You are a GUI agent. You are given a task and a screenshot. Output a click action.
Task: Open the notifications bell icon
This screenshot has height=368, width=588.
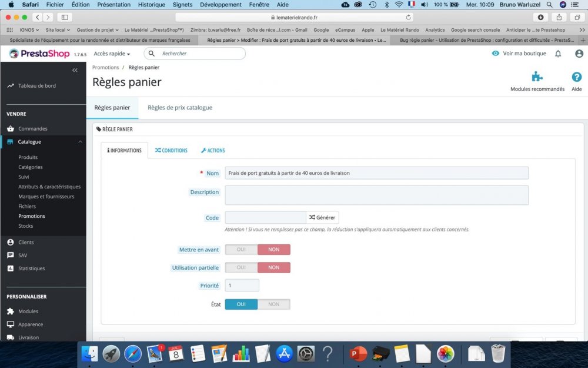point(558,54)
